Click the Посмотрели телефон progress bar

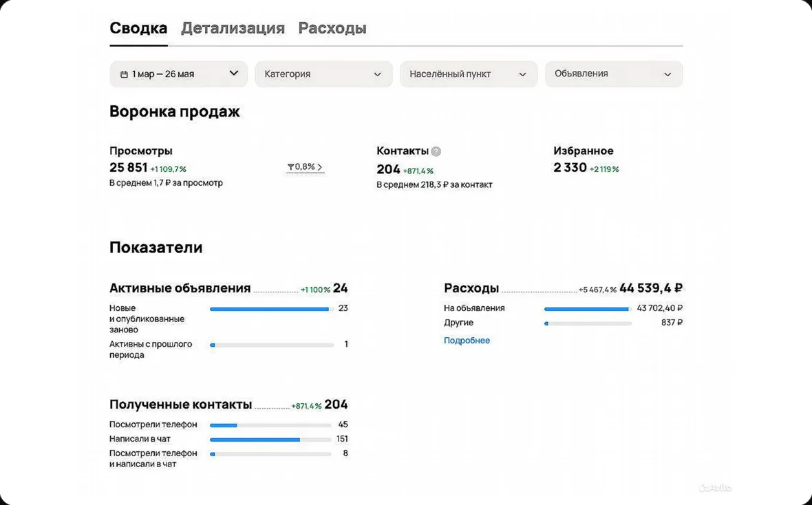coord(270,425)
